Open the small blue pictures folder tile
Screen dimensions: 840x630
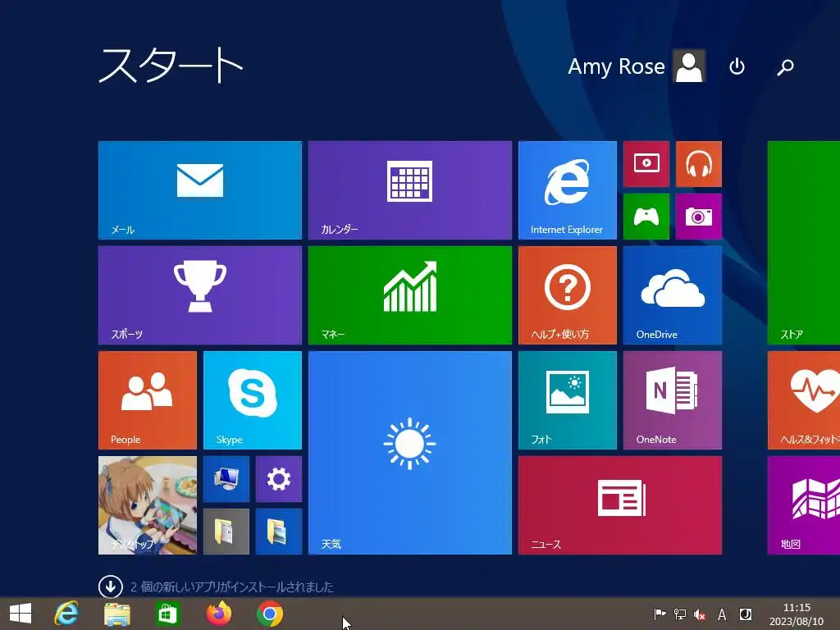pos(279,532)
